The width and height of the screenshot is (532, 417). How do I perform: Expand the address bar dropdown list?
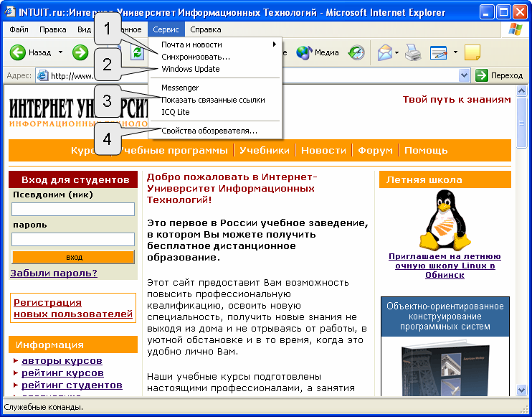(x=464, y=75)
